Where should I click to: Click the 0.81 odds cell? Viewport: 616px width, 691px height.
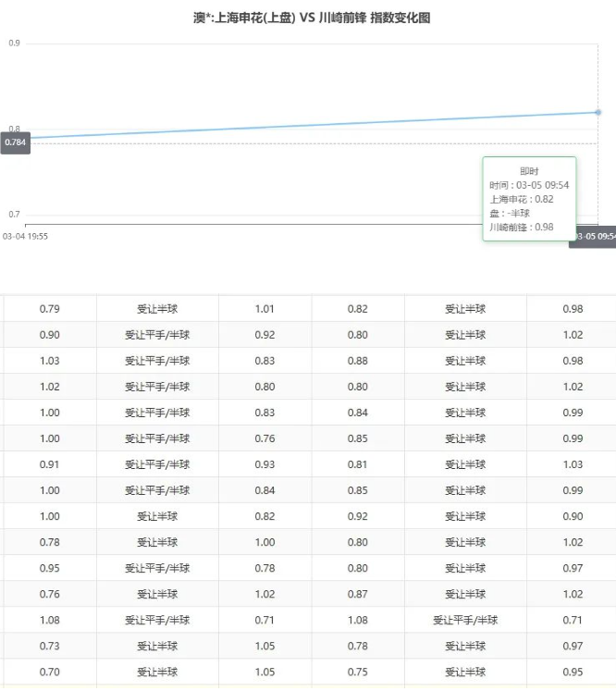pyautogui.click(x=358, y=464)
